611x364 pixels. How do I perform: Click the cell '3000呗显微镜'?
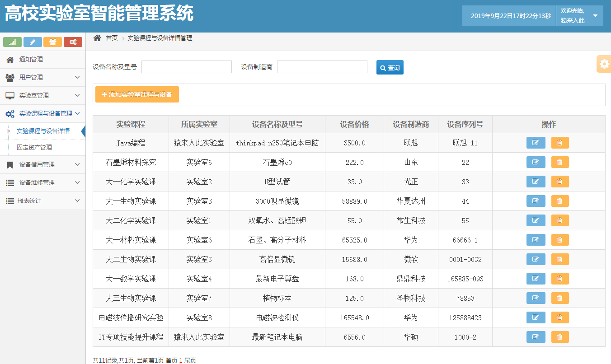click(277, 201)
